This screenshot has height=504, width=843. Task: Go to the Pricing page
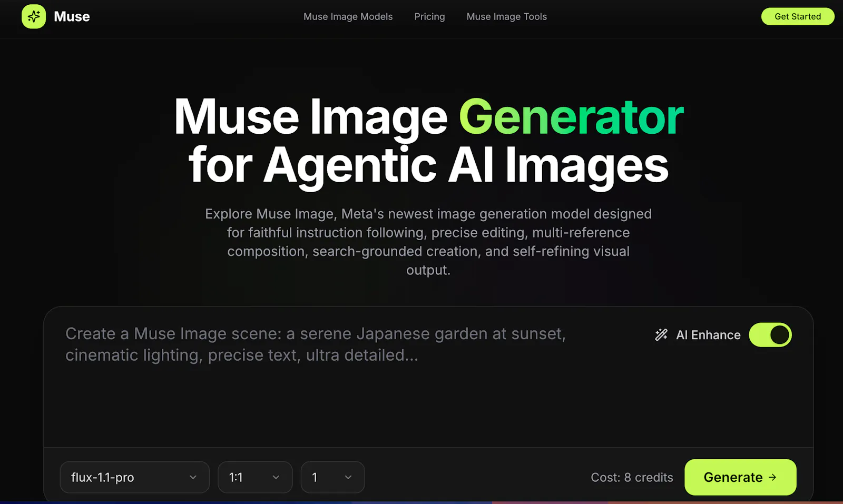(x=429, y=16)
